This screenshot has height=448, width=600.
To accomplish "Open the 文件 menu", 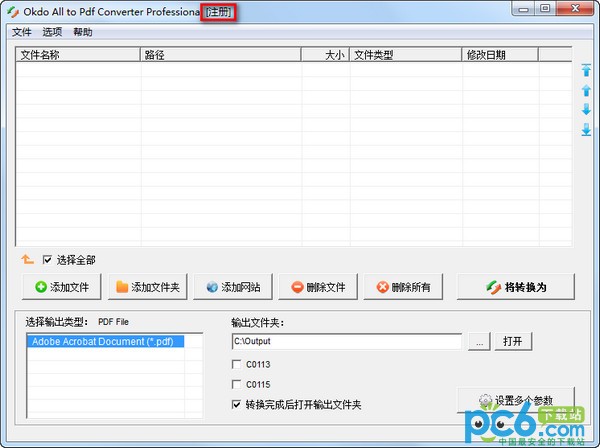I will (x=21, y=32).
